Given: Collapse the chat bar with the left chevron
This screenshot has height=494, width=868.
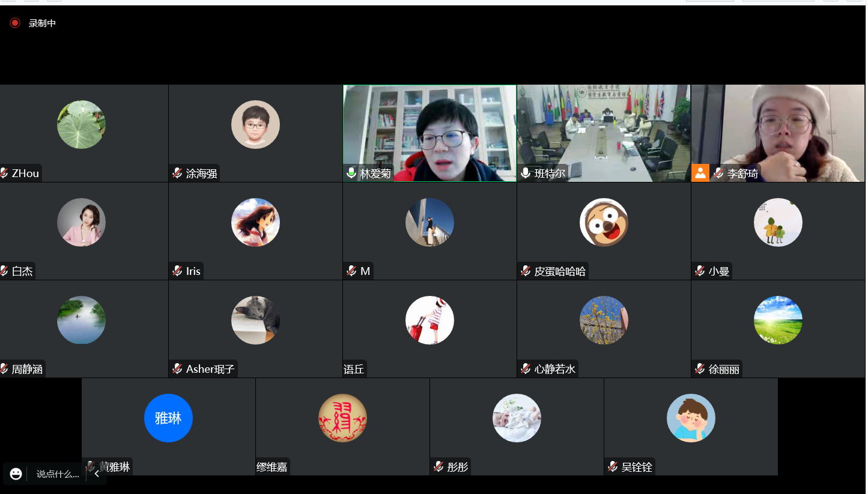Looking at the screenshot, I should [x=97, y=474].
